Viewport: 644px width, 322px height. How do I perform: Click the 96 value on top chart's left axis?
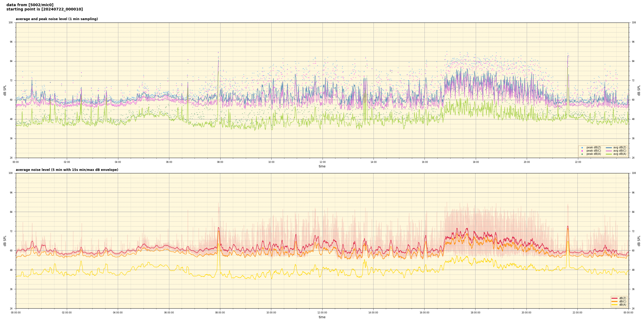click(11, 42)
